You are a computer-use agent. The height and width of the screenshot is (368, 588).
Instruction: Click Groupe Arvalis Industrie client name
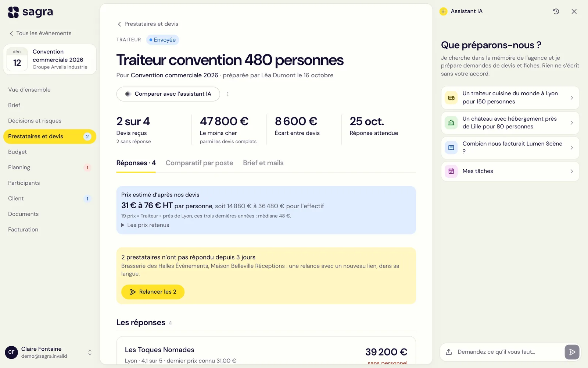click(60, 67)
